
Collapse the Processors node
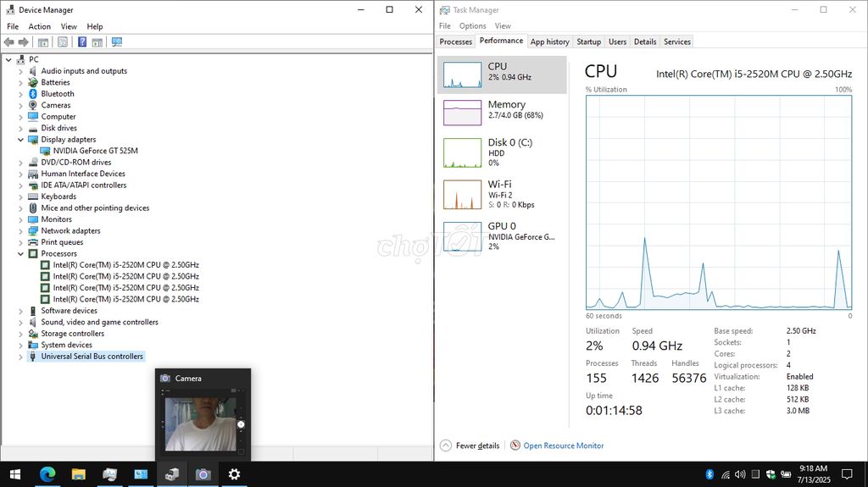[20, 254]
